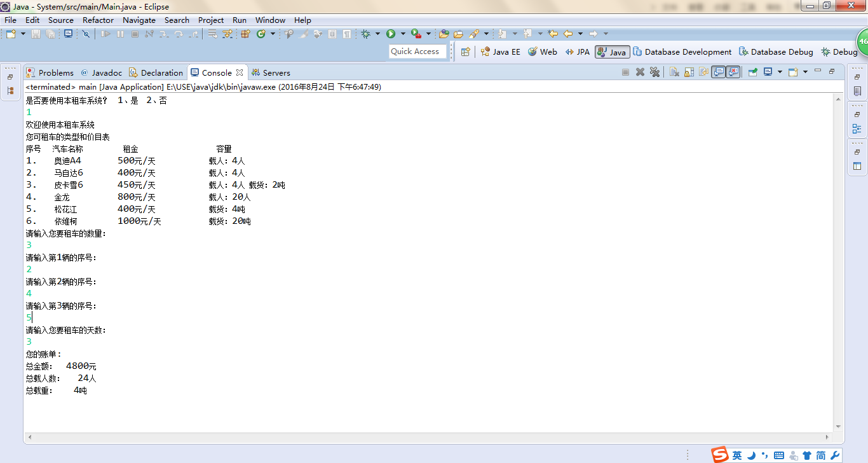Screen dimensions: 868x463
Task: Switch to Database Debug perspective
Action: point(776,52)
